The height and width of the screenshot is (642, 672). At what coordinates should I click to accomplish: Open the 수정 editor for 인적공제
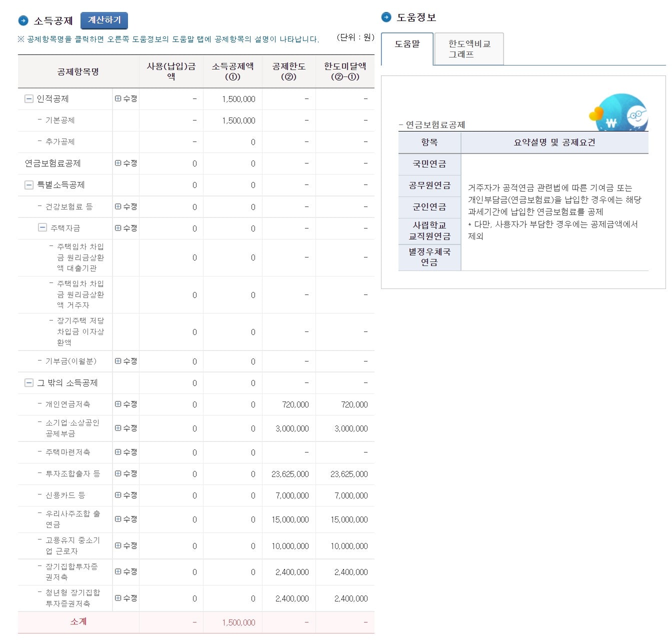coord(125,98)
